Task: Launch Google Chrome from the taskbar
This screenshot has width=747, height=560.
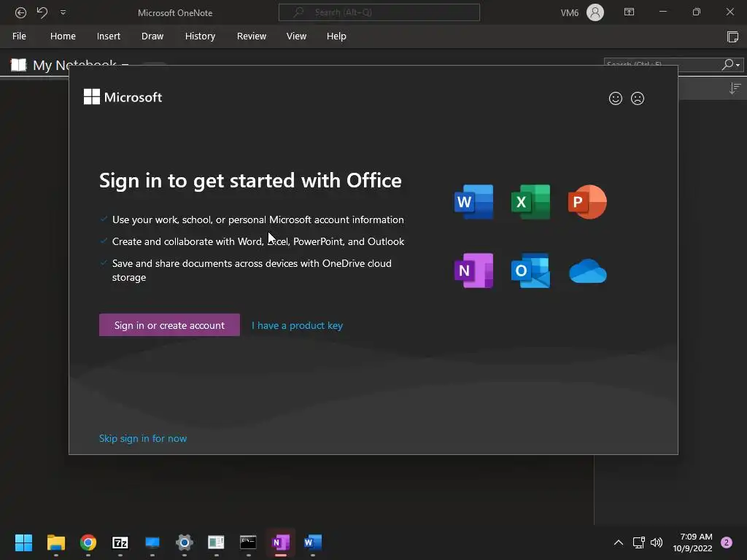Action: (x=88, y=542)
